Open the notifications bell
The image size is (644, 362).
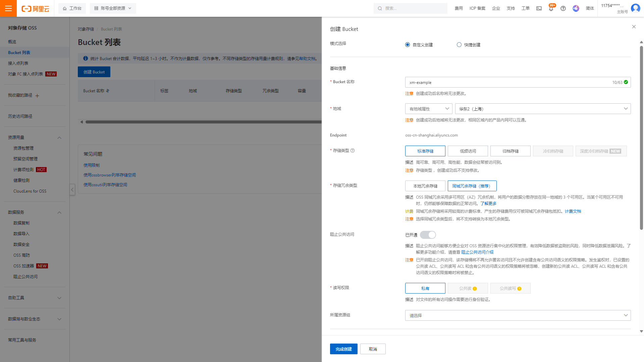pos(551,9)
